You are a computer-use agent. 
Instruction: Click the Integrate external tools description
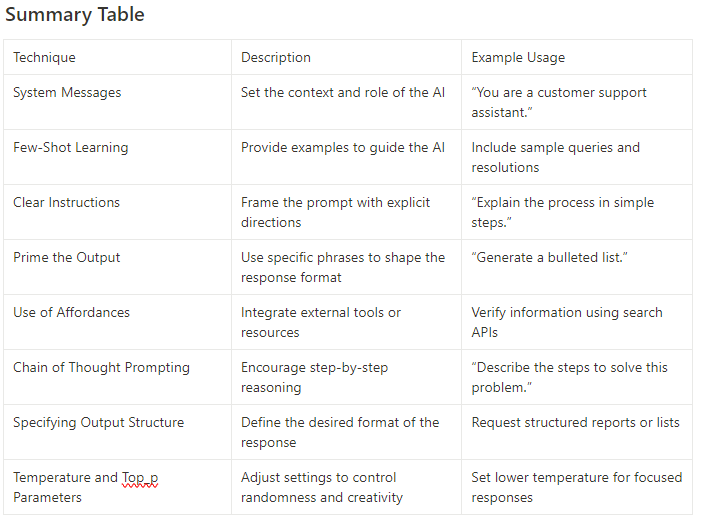[321, 322]
